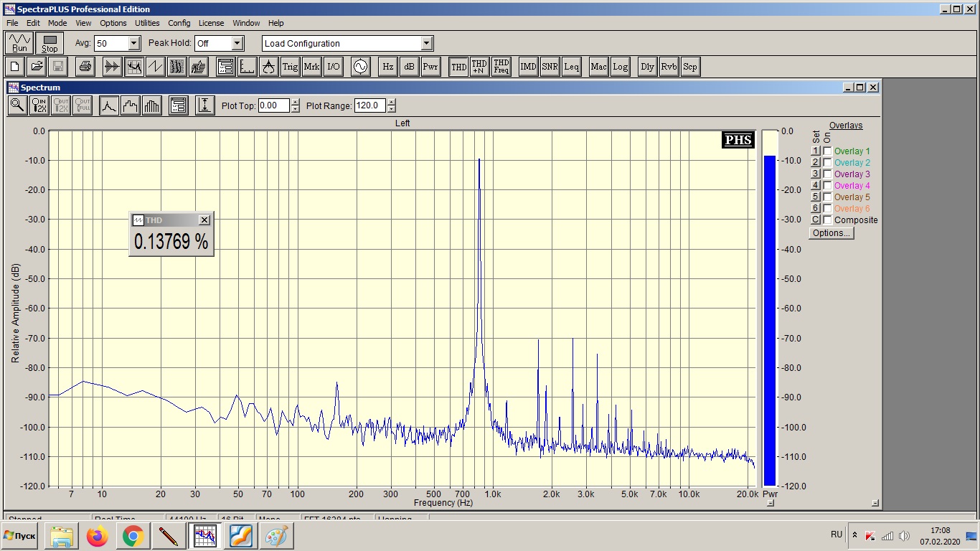
Task: Open the Time Series view icon
Action: click(113, 67)
